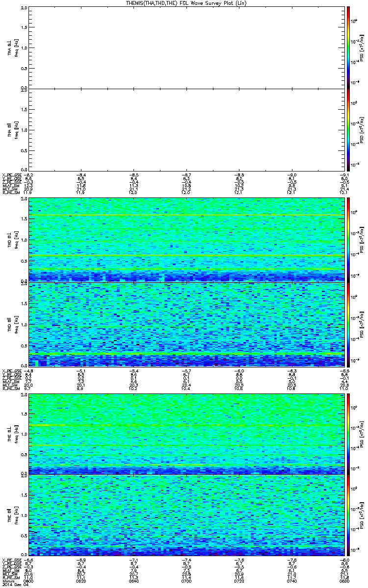Viewport: 368px width, 588px height.
Task: Click the 'THE B⊥ freq [Hz]' axis label
Action: click(13, 433)
